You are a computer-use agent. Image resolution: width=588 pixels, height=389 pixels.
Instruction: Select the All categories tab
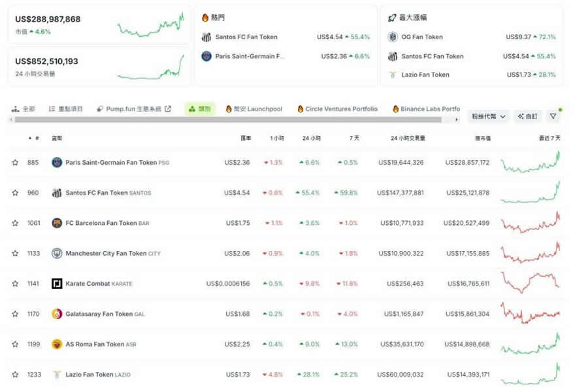click(x=24, y=109)
